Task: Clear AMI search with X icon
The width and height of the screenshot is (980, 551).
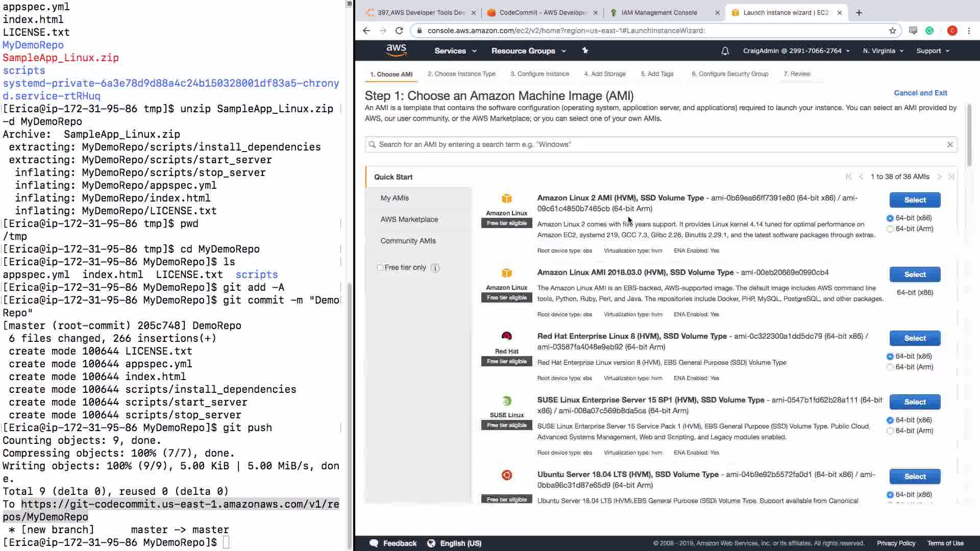Action: pyautogui.click(x=950, y=144)
